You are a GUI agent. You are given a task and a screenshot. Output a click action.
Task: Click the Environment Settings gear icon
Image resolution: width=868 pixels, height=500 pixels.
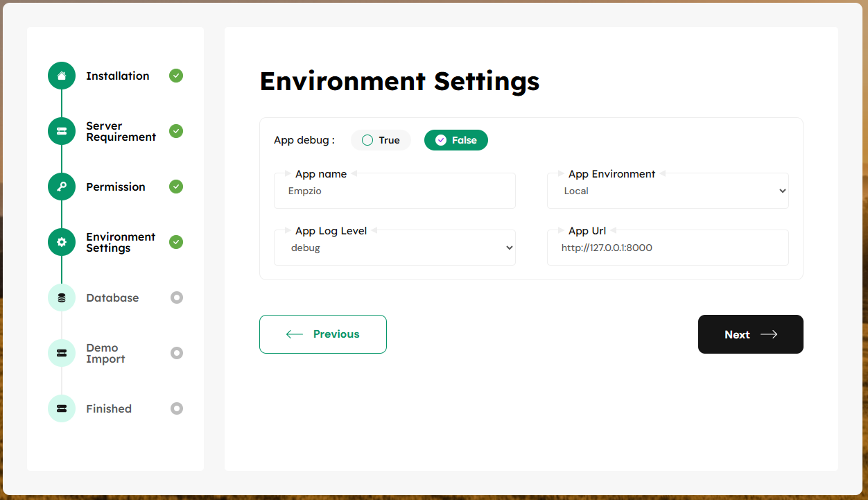click(62, 242)
